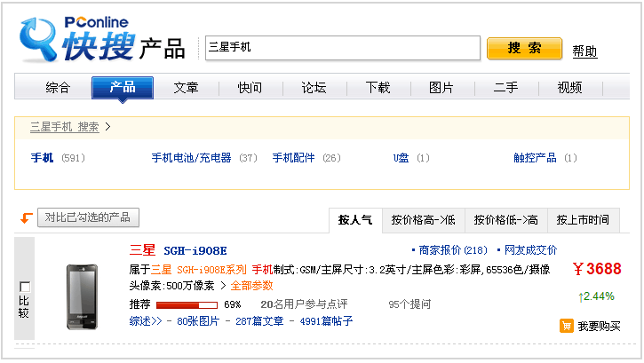Click the red 手机 link in description
The width and height of the screenshot is (644, 363).
click(262, 270)
